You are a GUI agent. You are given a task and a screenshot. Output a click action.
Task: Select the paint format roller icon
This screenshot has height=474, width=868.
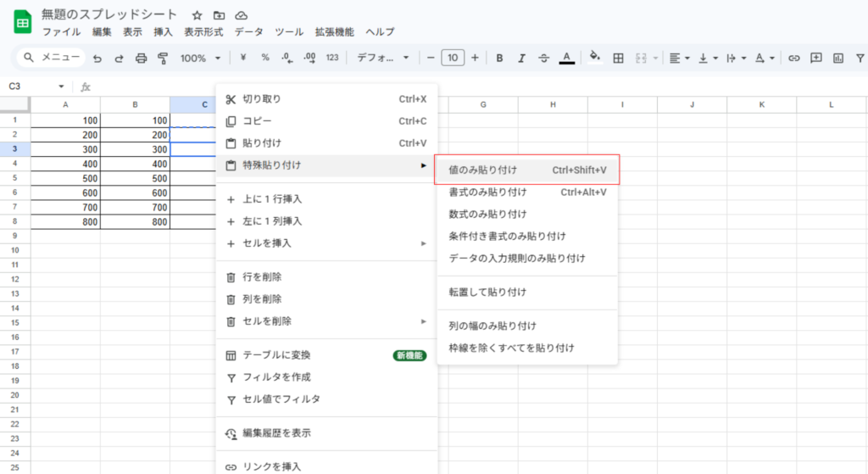(x=163, y=59)
